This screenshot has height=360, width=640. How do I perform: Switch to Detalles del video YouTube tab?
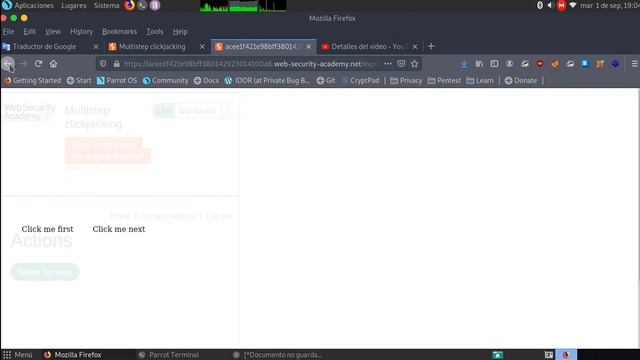click(x=368, y=47)
